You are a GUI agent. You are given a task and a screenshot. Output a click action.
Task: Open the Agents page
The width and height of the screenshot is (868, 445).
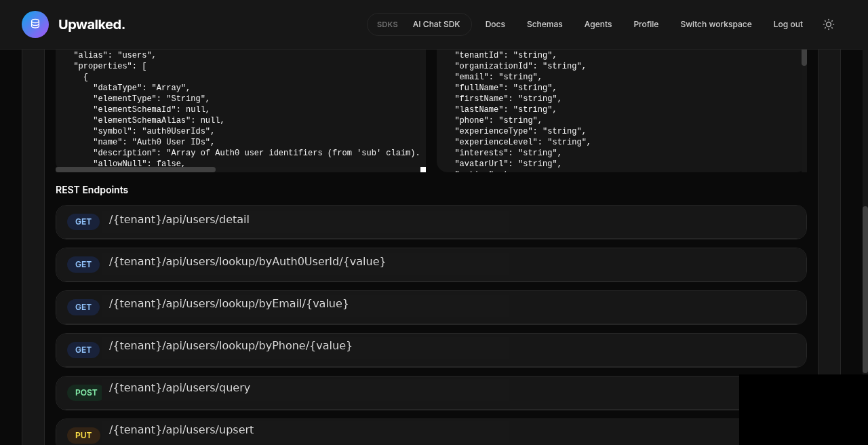[598, 24]
